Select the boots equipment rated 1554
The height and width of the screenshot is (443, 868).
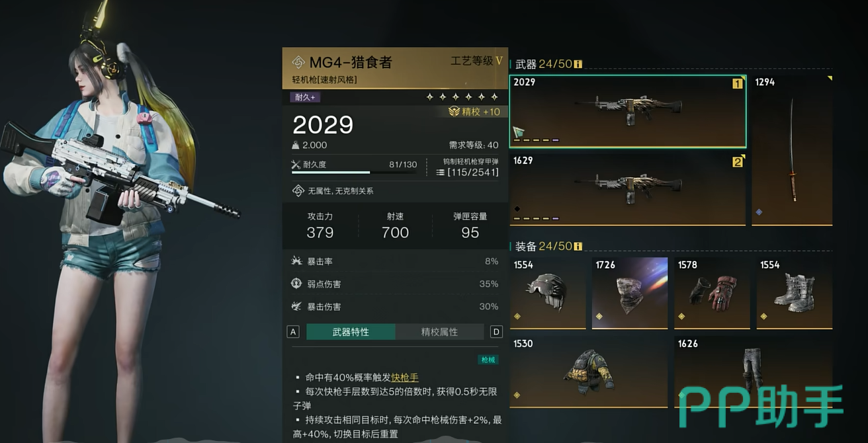click(795, 293)
